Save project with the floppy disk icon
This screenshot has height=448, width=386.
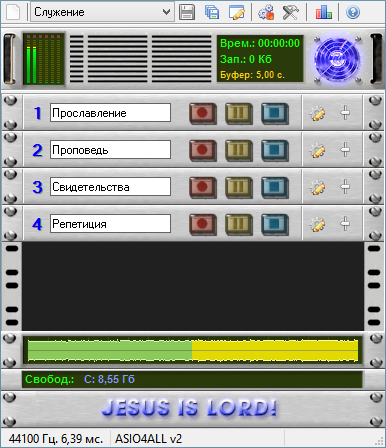(x=187, y=12)
